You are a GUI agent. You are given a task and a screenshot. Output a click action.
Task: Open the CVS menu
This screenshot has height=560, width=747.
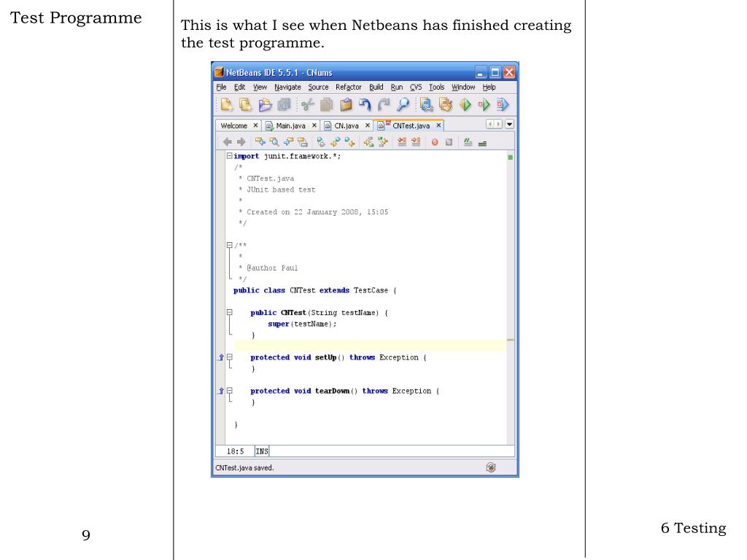416,87
